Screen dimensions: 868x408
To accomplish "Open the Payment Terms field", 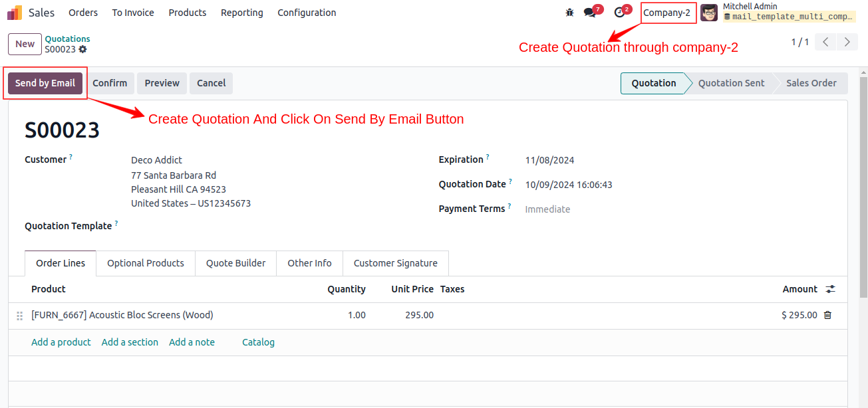I will click(547, 209).
